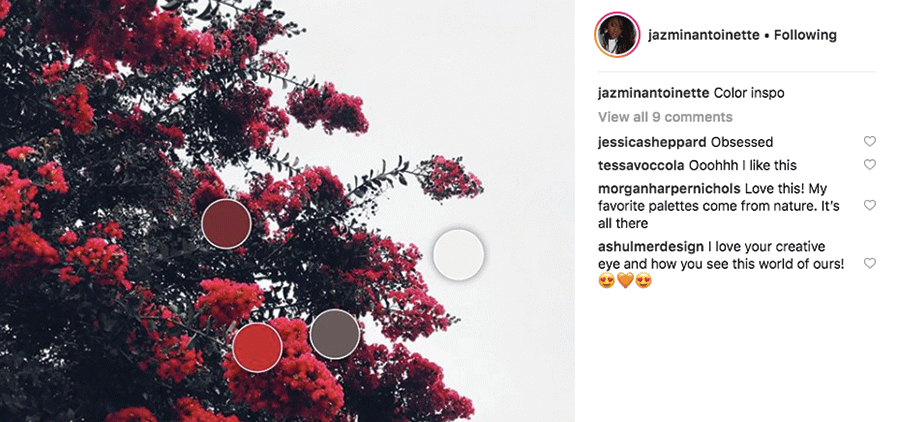The height and width of the screenshot is (422, 900).
Task: Tap heart beside morganharpernichols' comment
Action: tap(870, 205)
